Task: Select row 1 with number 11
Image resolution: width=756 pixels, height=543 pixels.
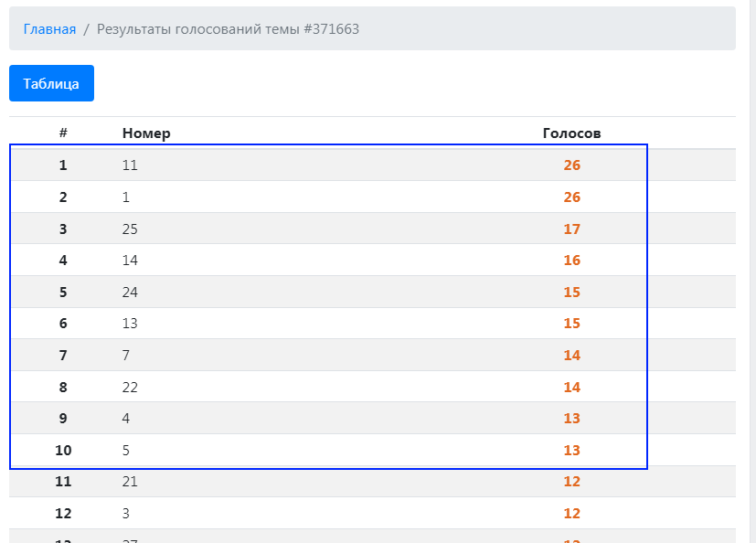Action: 130,165
